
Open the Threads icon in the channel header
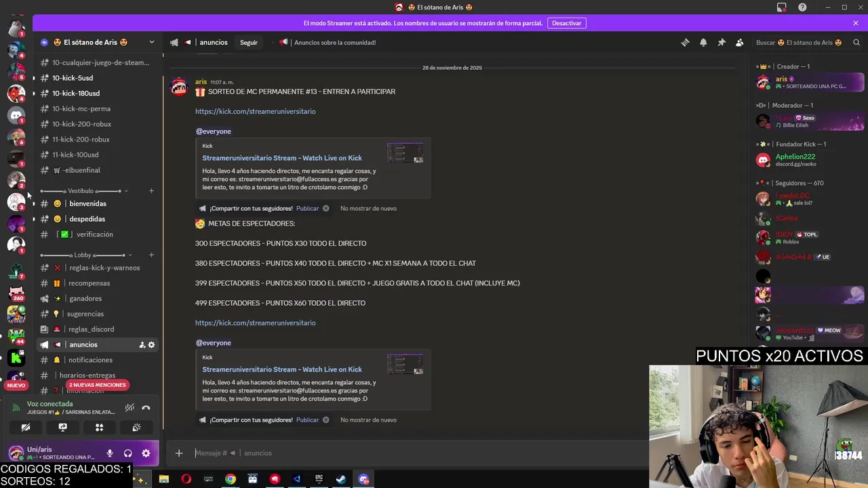685,42
